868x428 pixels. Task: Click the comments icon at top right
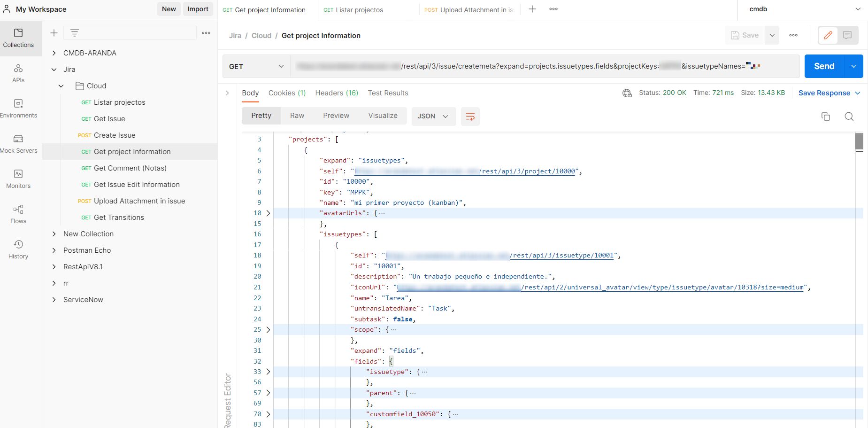click(x=847, y=35)
